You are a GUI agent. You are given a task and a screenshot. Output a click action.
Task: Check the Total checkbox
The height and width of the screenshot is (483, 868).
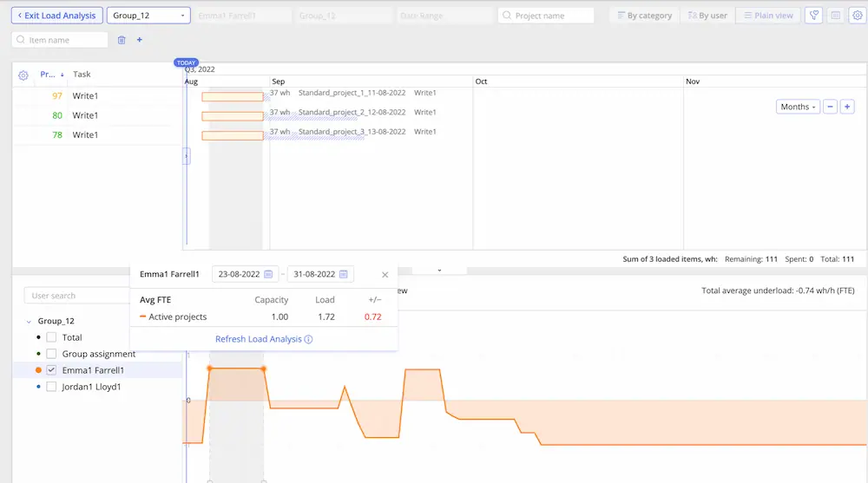52,337
